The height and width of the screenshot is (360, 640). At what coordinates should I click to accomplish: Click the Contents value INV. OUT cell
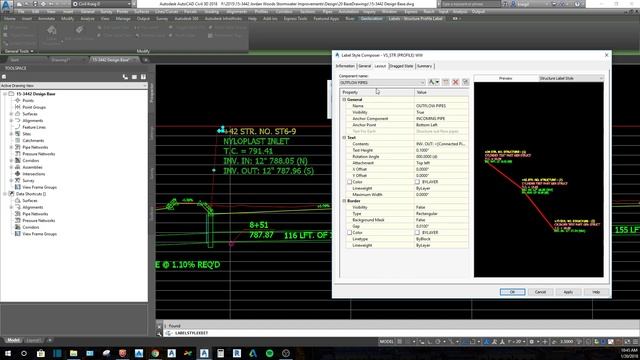point(441,144)
